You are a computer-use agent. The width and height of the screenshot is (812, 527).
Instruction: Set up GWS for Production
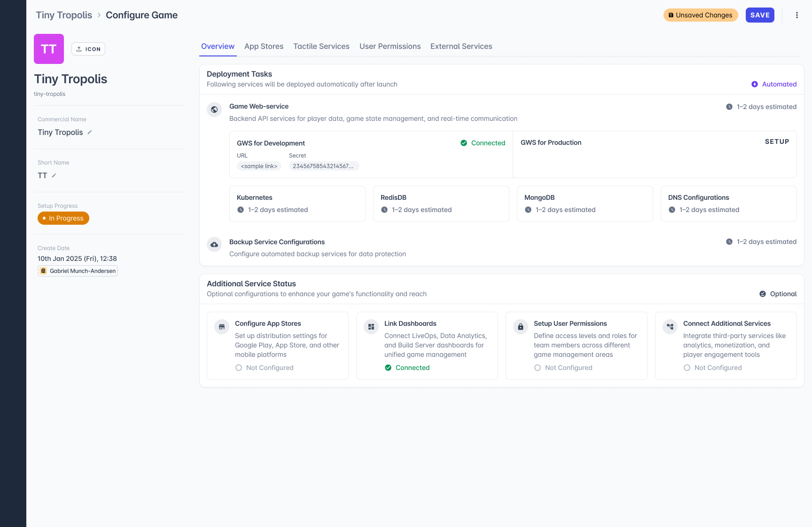point(777,142)
